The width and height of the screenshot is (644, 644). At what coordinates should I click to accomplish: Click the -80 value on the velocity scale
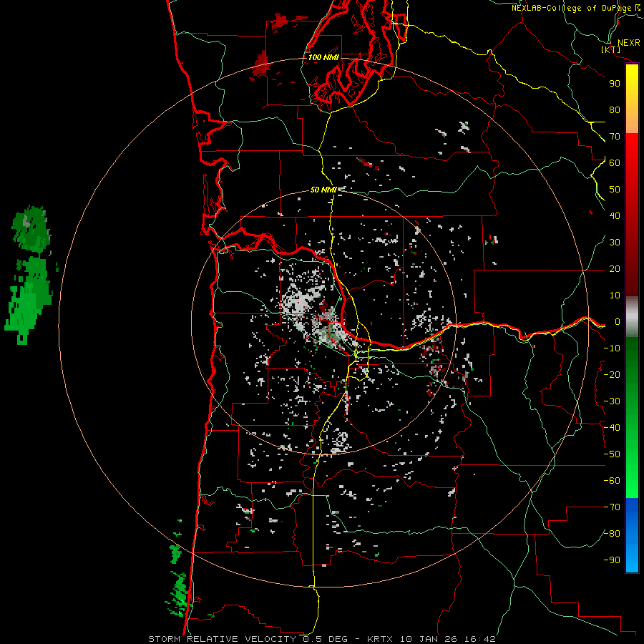[612, 534]
